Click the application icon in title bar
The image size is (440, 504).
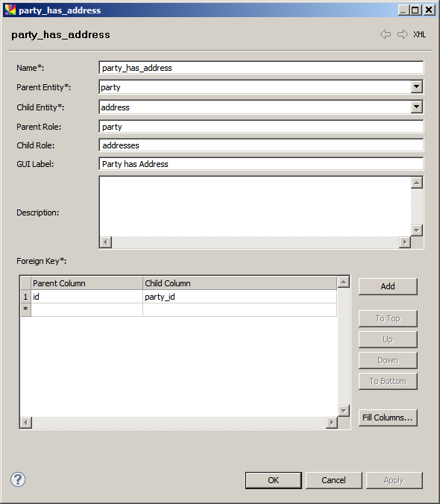pyautogui.click(x=10, y=10)
